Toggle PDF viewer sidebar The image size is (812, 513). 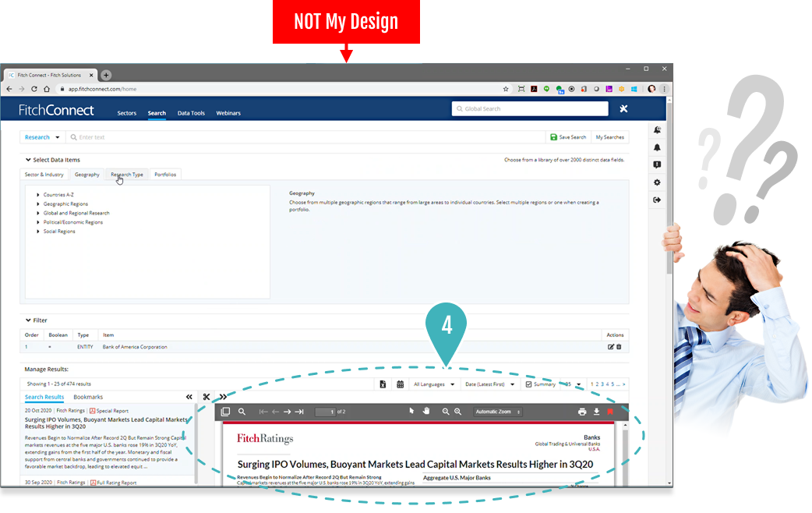click(x=225, y=412)
